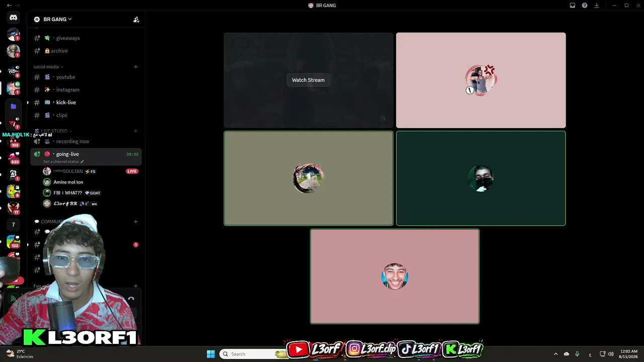This screenshot has height=362, width=644.
Task: Show hidden tray icons chevron
Action: coord(555,354)
